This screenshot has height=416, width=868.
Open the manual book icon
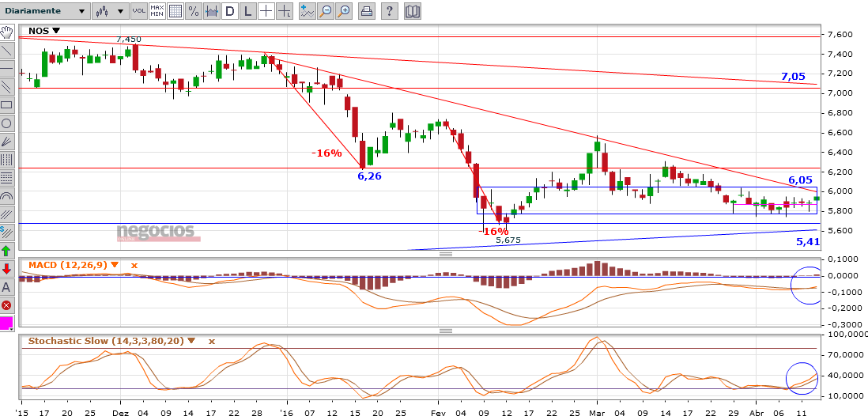412,10
